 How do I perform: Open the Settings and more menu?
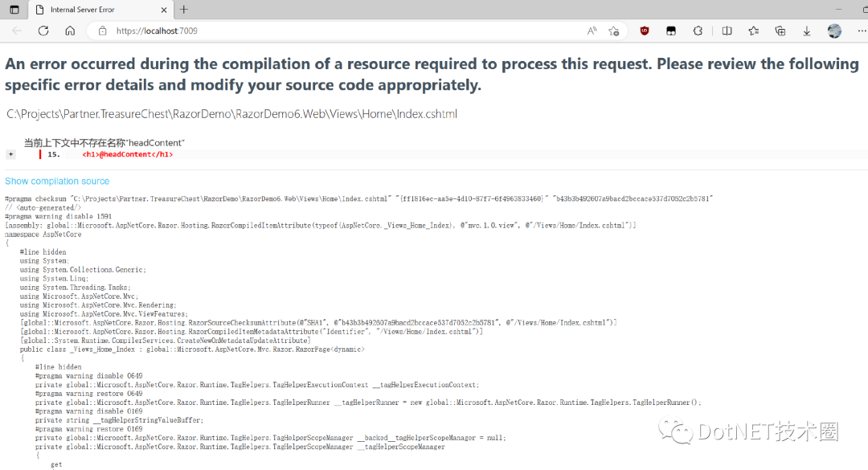[x=862, y=31]
